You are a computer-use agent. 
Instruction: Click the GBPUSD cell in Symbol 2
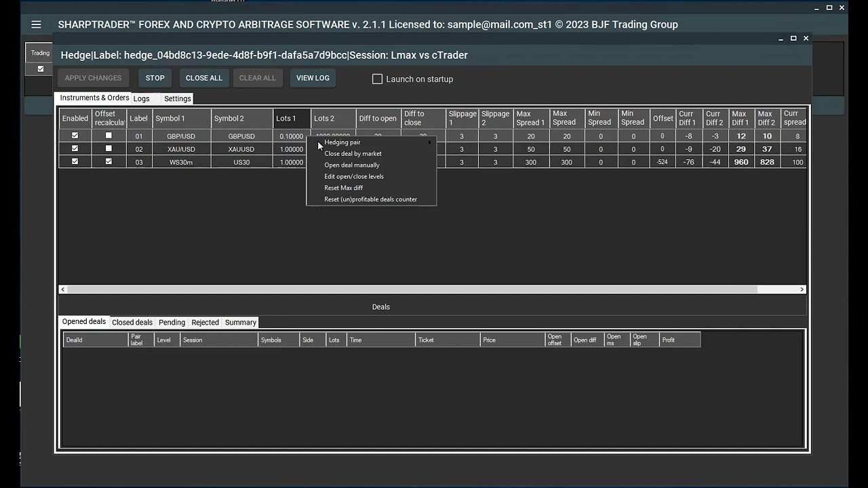coord(241,136)
